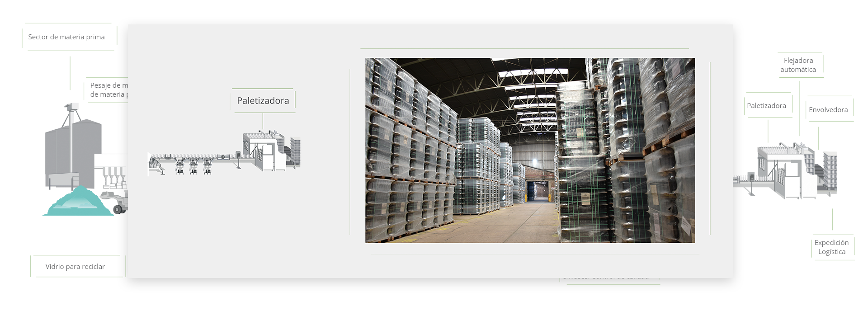Open the warehouse pallet photo
Screen dimensions: 868x311
[530, 151]
